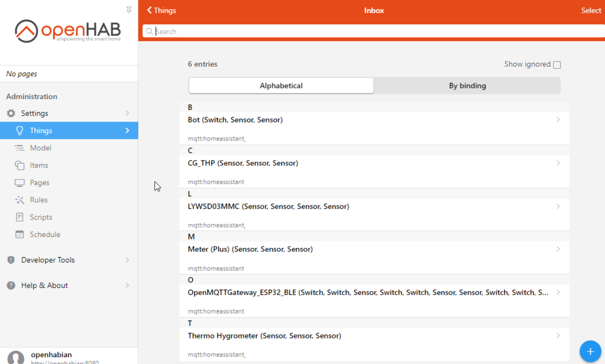Open Model via its list icon
The width and height of the screenshot is (605, 364).
pos(20,148)
